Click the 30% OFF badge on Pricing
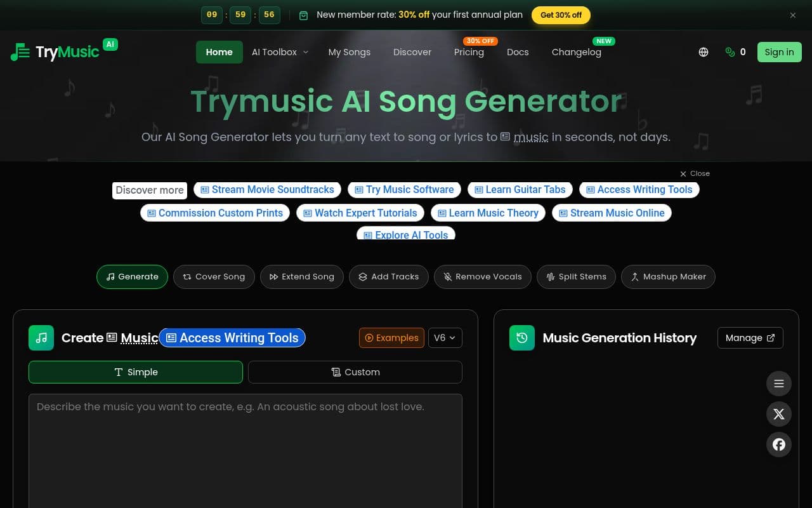Image resolution: width=812 pixels, height=508 pixels. (480, 41)
